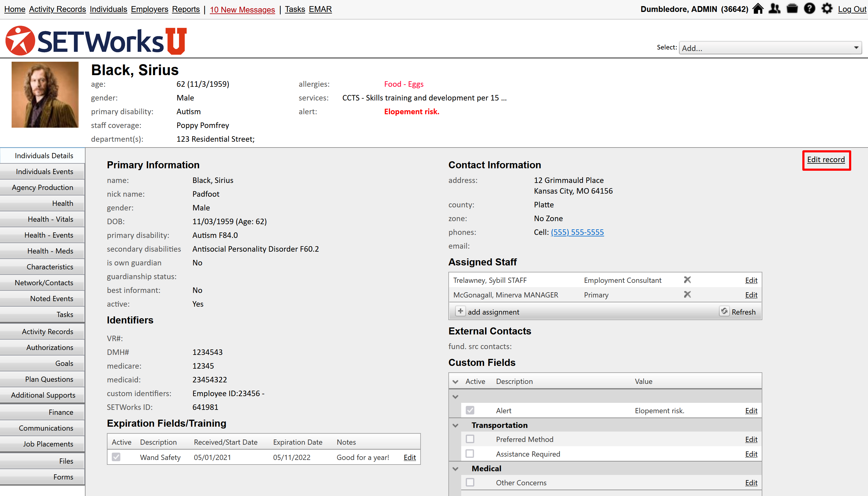Check the Preferred Method checkbox
Viewport: 868px width, 496px height.
(x=470, y=439)
